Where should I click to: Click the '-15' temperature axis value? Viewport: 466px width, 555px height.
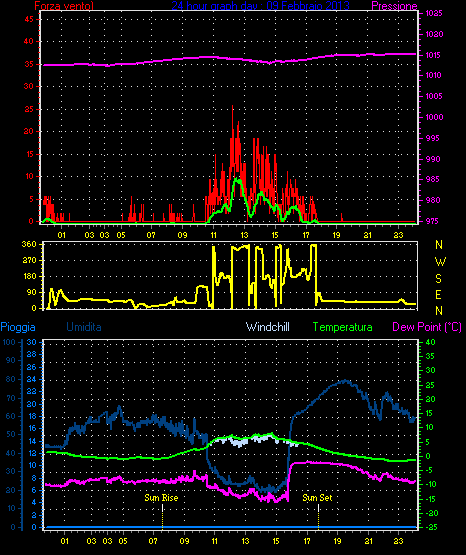(430, 499)
